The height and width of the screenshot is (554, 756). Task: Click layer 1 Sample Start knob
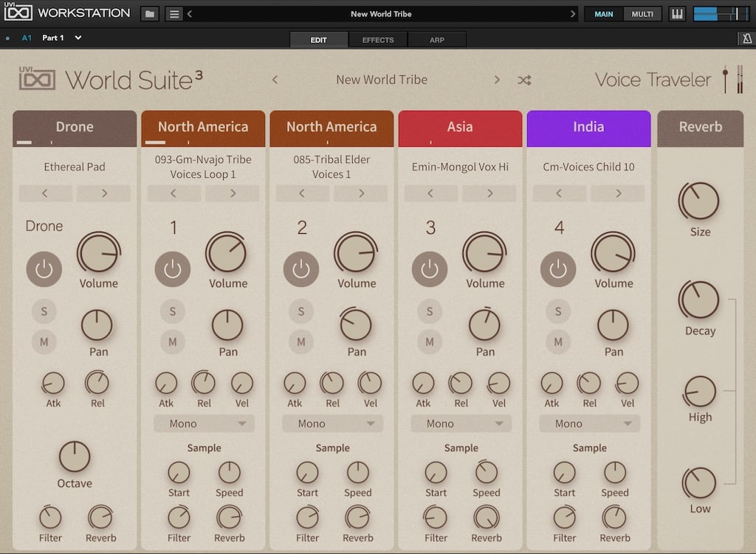[x=179, y=473]
